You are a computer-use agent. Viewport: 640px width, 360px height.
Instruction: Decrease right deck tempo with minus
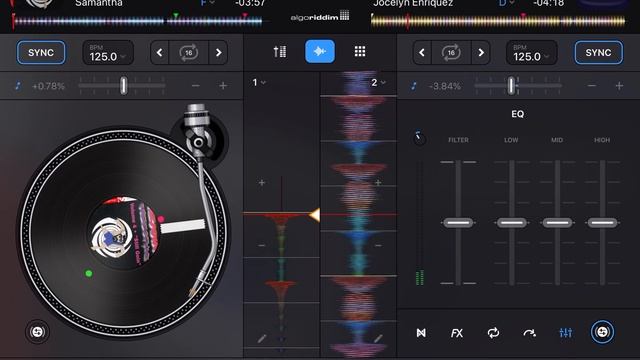coord(592,86)
